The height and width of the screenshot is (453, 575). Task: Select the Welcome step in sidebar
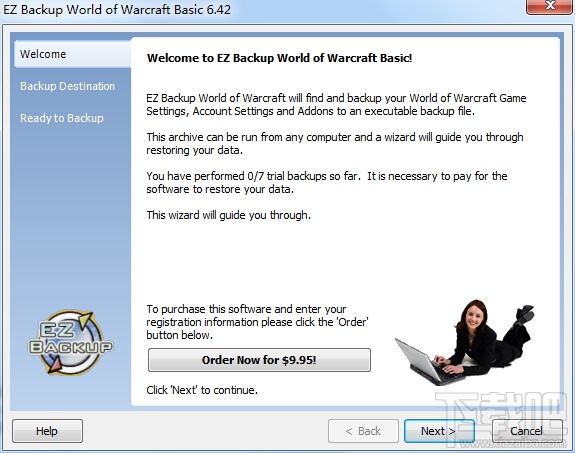(x=73, y=54)
